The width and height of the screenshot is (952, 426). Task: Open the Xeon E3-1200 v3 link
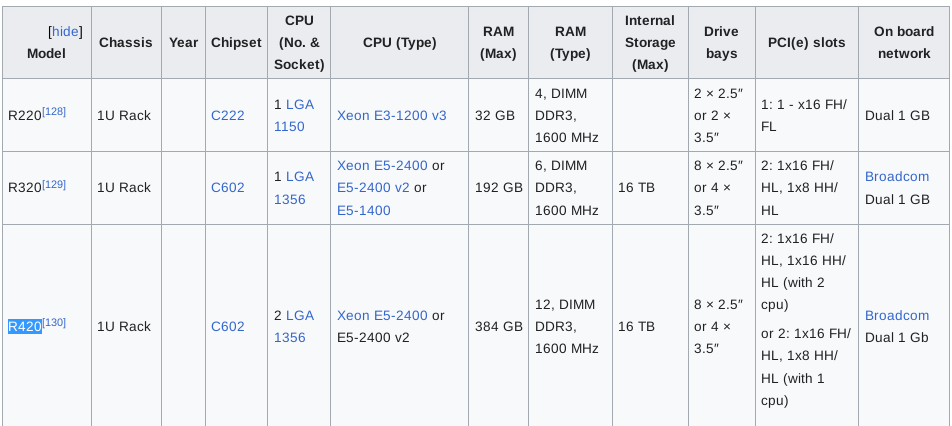coord(392,115)
